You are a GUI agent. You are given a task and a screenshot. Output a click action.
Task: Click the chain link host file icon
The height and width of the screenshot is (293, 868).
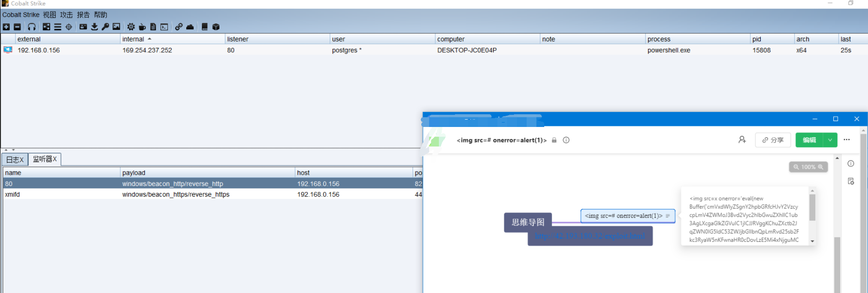pyautogui.click(x=179, y=27)
